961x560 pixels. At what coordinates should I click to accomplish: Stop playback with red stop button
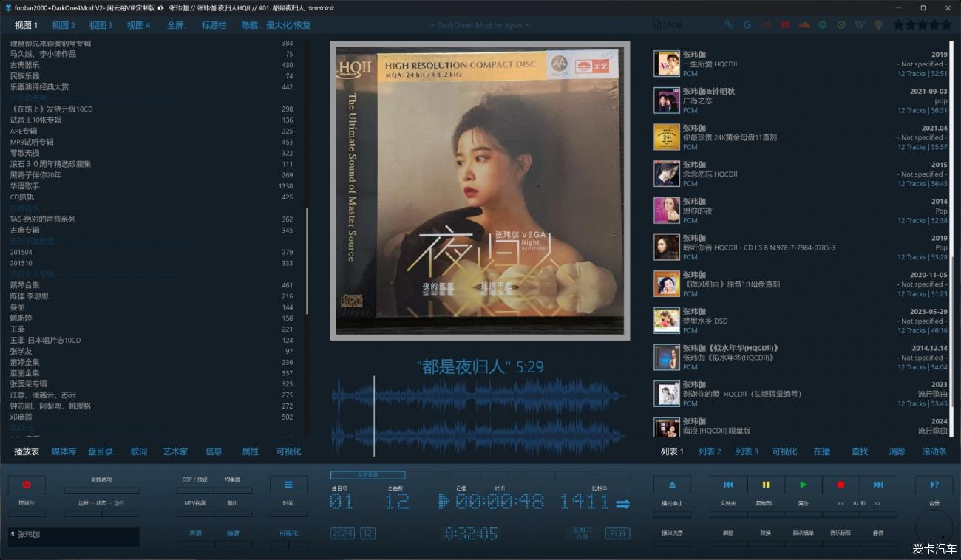pos(841,485)
